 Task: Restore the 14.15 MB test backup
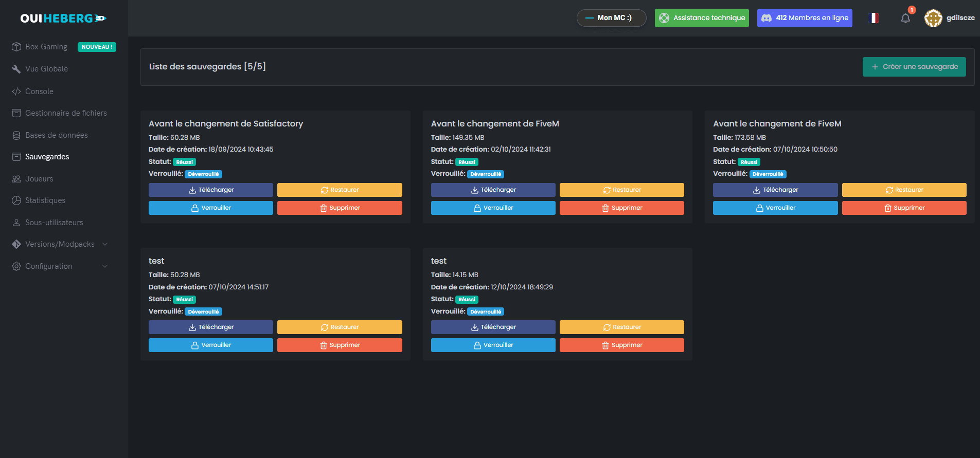tap(622, 327)
